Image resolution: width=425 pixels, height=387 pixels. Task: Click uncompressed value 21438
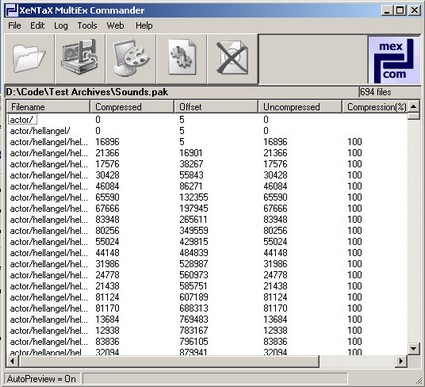coord(275,286)
